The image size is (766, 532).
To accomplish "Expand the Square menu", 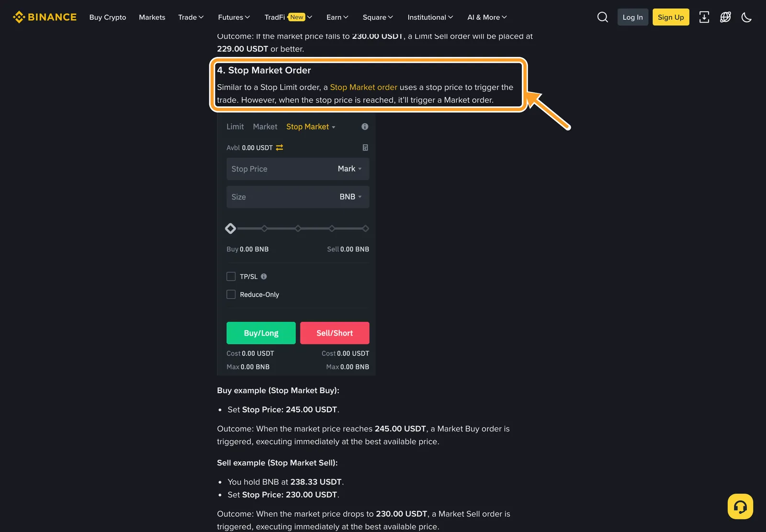I will [378, 17].
